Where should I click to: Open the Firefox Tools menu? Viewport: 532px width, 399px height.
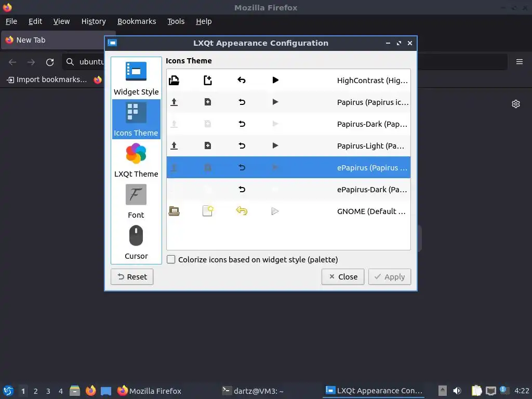click(176, 21)
